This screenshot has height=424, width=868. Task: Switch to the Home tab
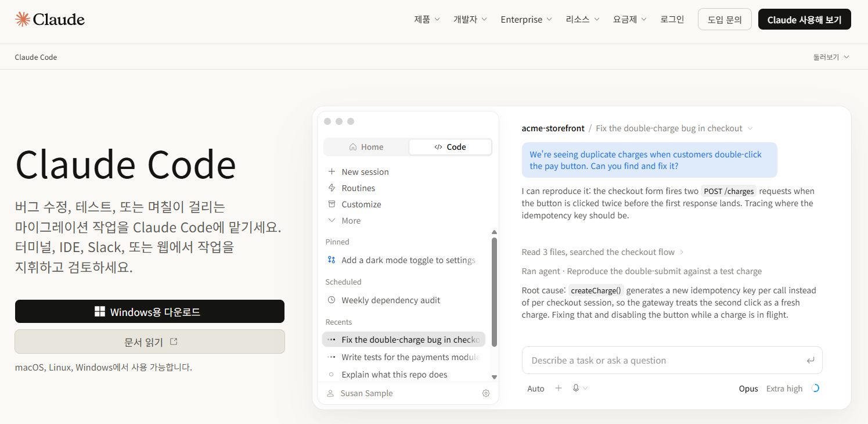[x=366, y=147]
